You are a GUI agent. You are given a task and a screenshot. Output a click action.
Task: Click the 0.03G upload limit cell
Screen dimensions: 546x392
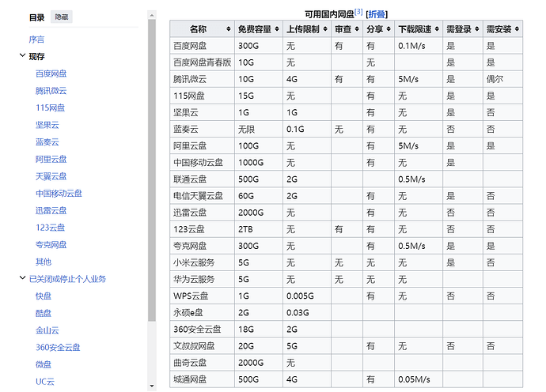click(x=307, y=313)
